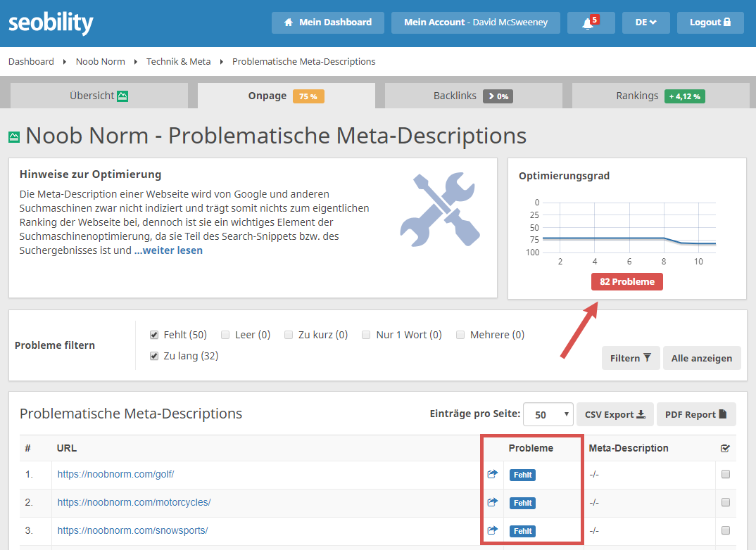This screenshot has height=550, width=756.
Task: Switch to the Rankings tab
Action: pyautogui.click(x=660, y=96)
